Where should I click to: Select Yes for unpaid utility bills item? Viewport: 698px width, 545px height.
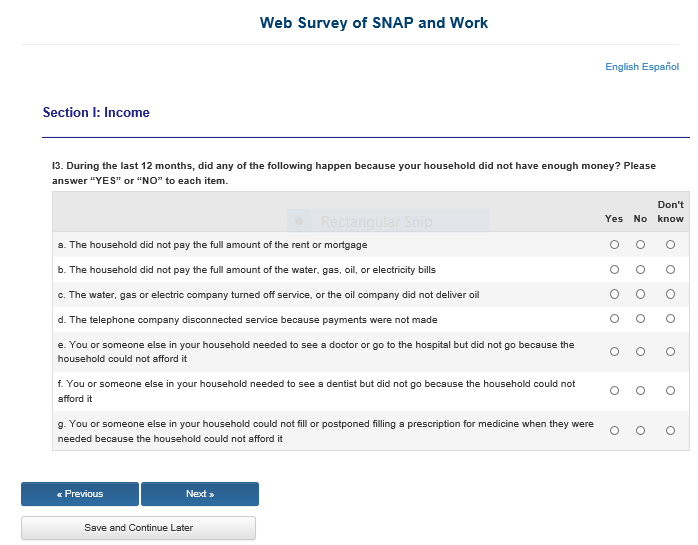pyautogui.click(x=614, y=270)
